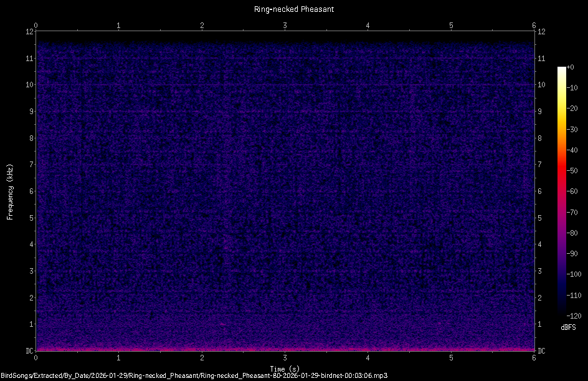
Task: Click the Frequency (kHz) axis label
Action: [9, 190]
